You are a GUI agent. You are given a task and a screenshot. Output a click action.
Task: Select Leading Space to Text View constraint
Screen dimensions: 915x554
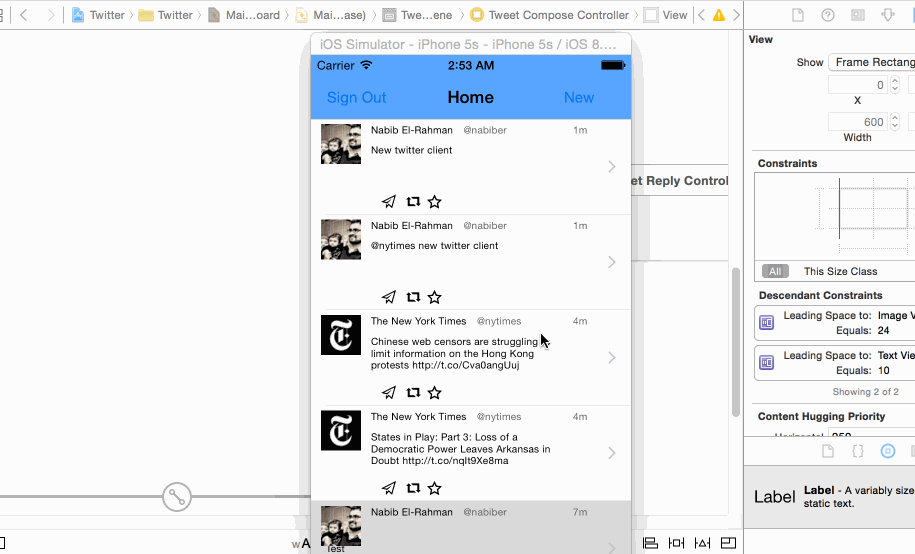[834, 363]
